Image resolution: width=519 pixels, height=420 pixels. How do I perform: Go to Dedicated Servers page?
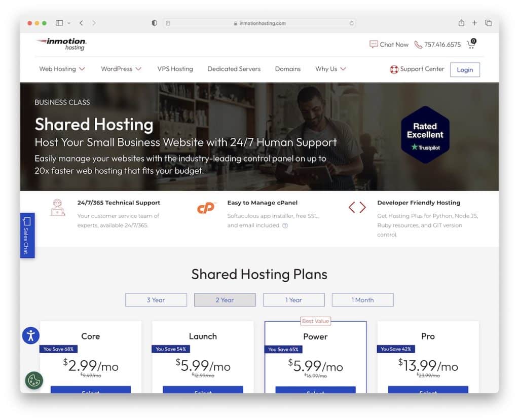(x=234, y=69)
